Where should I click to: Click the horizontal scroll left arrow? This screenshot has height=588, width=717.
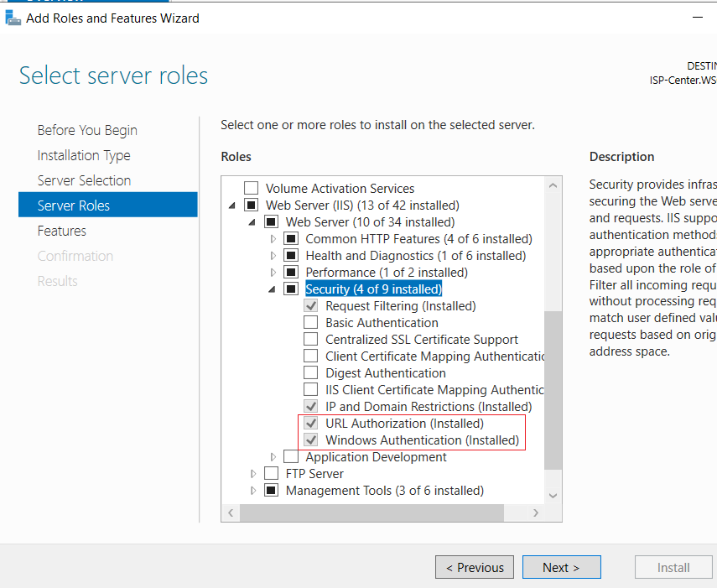click(x=231, y=513)
